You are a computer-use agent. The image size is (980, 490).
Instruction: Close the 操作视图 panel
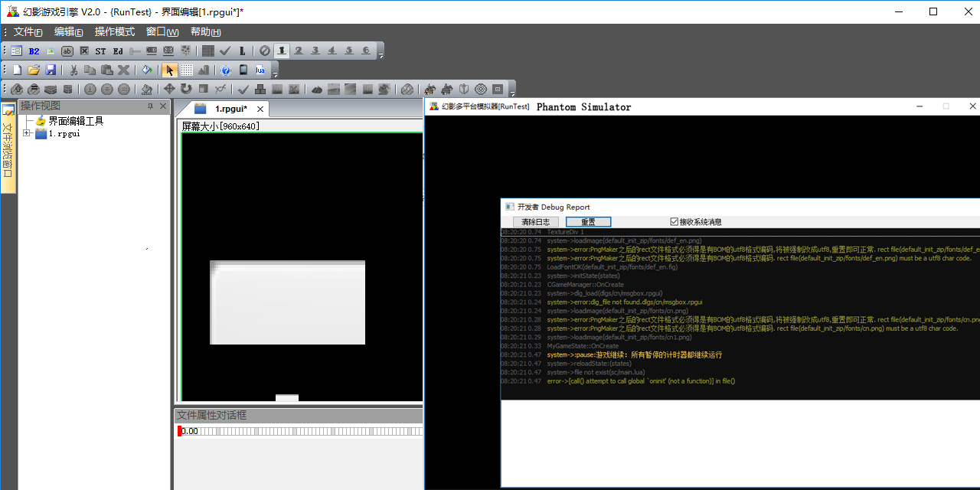[163, 106]
